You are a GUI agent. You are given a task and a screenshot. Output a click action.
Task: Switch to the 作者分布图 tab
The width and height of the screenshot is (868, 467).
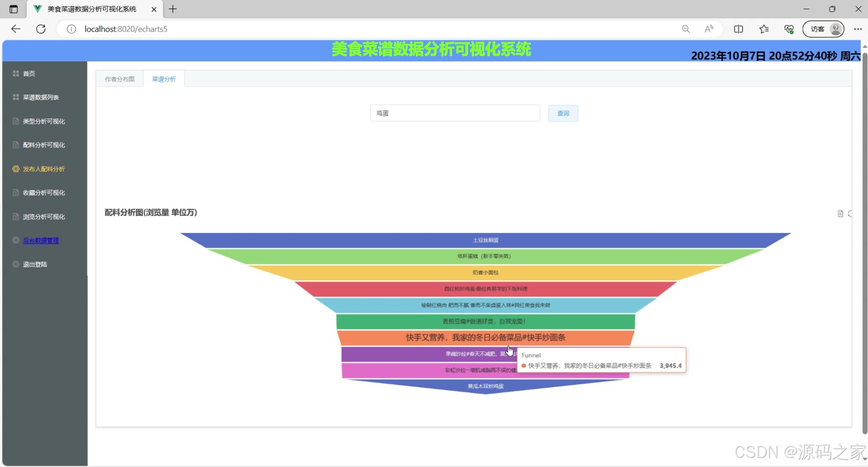point(119,79)
